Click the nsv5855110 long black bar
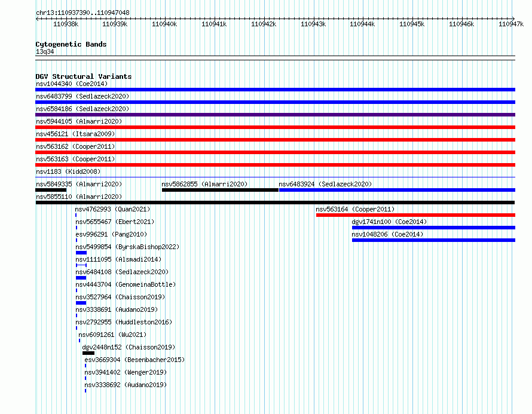This screenshot has width=532, height=414. [x=275, y=203]
